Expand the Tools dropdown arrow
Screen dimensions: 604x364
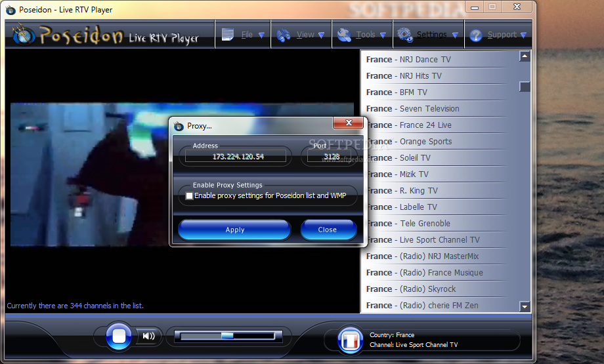(x=383, y=35)
